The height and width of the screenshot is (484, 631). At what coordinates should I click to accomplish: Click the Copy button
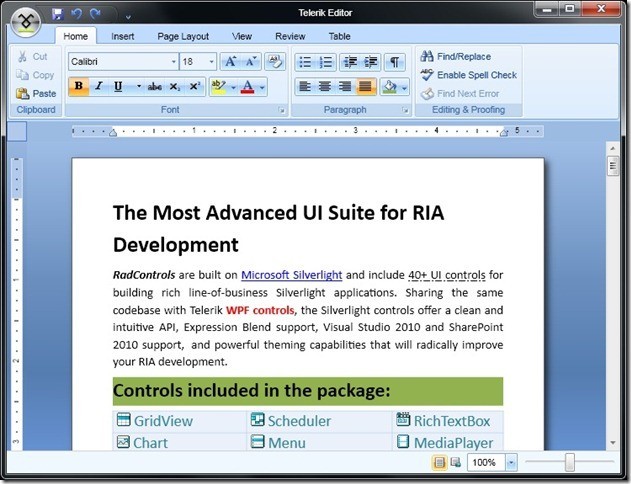click(x=35, y=75)
